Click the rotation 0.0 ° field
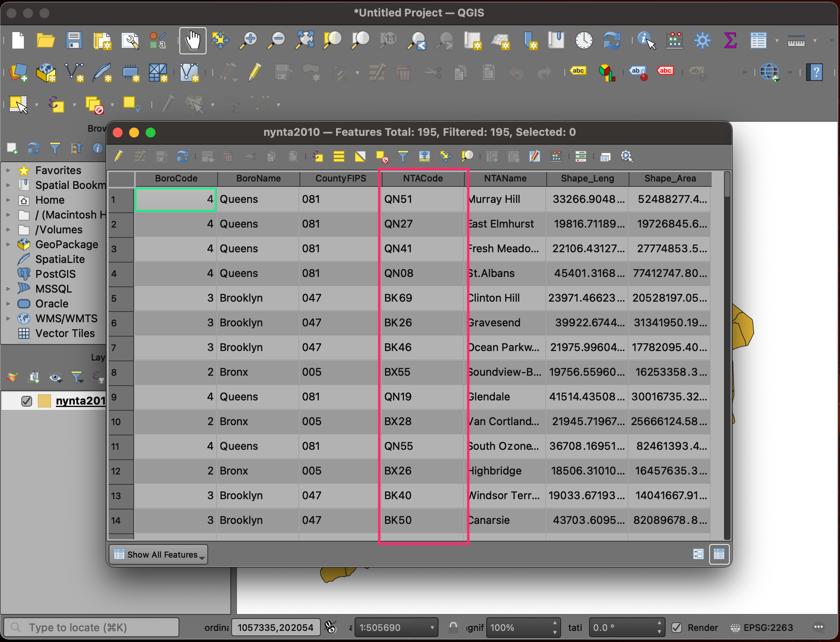840x642 pixels. [627, 628]
